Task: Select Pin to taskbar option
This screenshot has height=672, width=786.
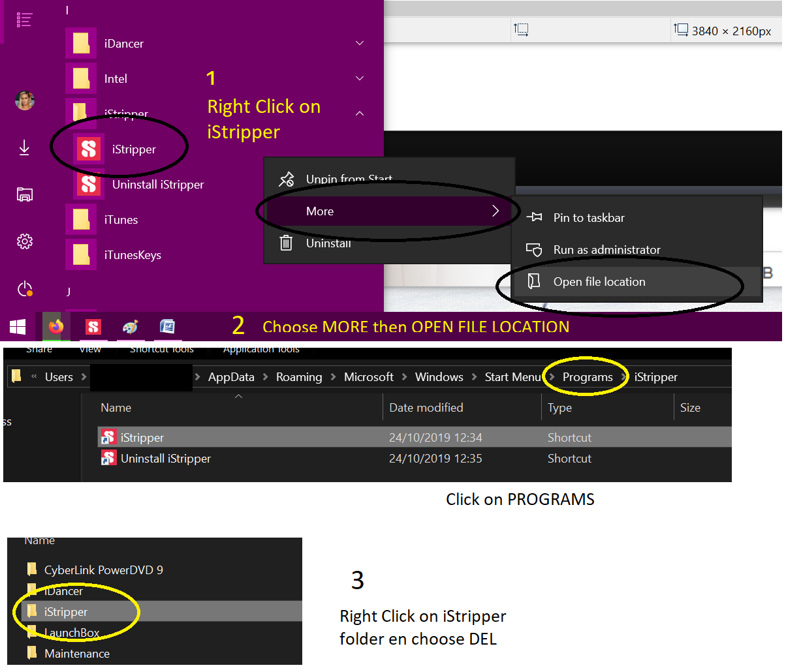Action: [x=588, y=218]
